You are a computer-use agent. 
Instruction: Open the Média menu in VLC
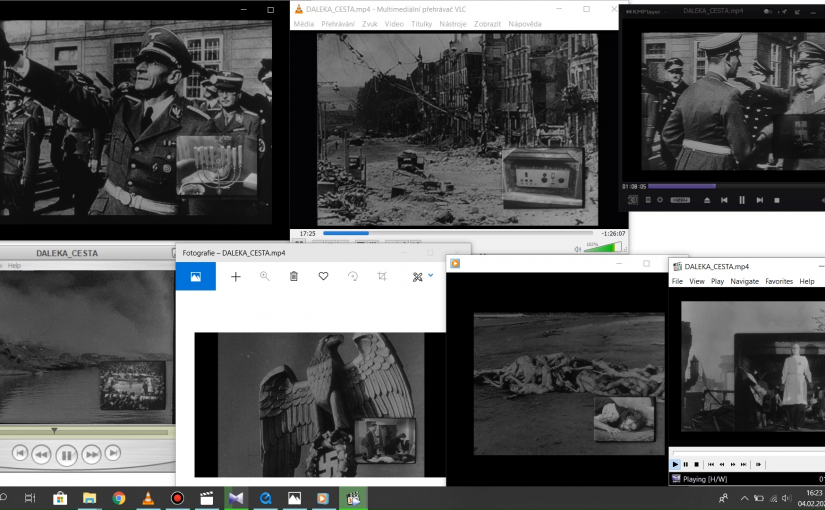pyautogui.click(x=304, y=23)
